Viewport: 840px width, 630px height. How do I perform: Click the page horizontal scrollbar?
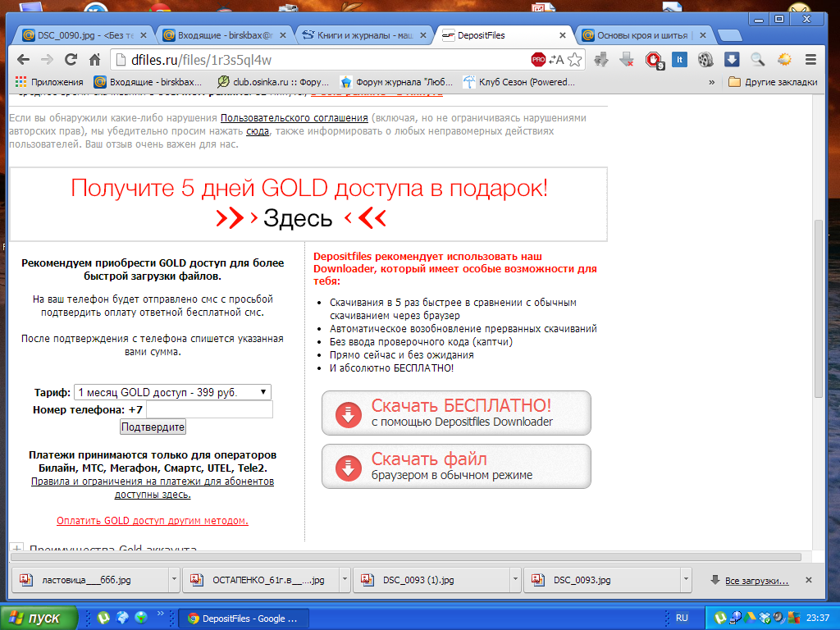click(x=405, y=557)
